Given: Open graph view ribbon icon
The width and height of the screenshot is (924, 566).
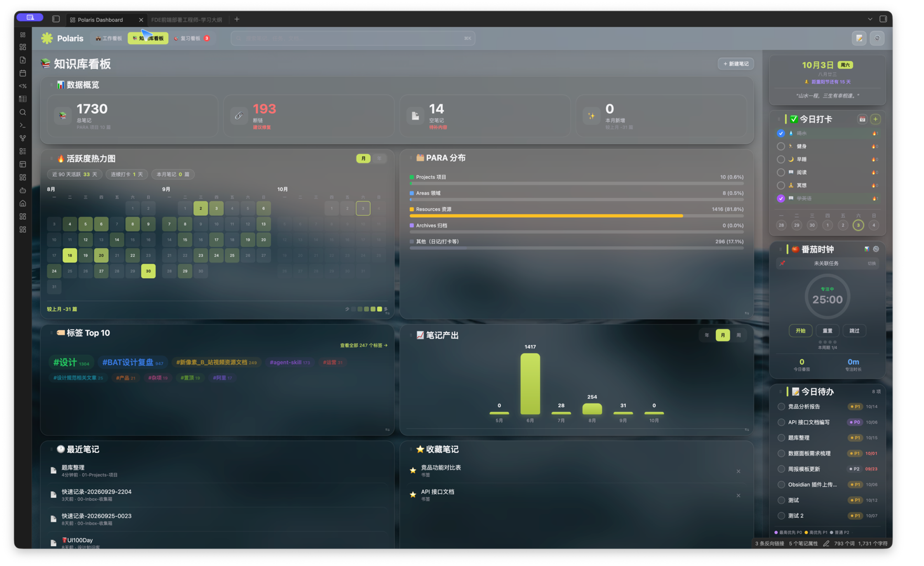Looking at the screenshot, I should (x=23, y=138).
